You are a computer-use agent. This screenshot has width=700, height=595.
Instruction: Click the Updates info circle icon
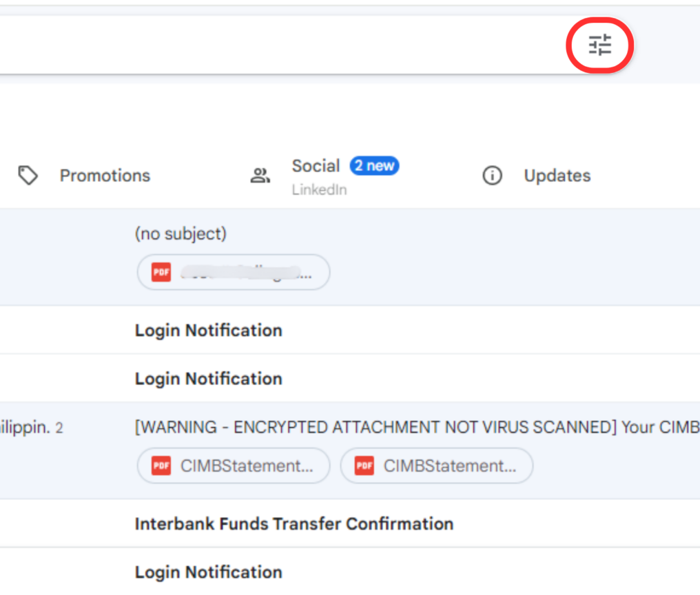pyautogui.click(x=492, y=176)
